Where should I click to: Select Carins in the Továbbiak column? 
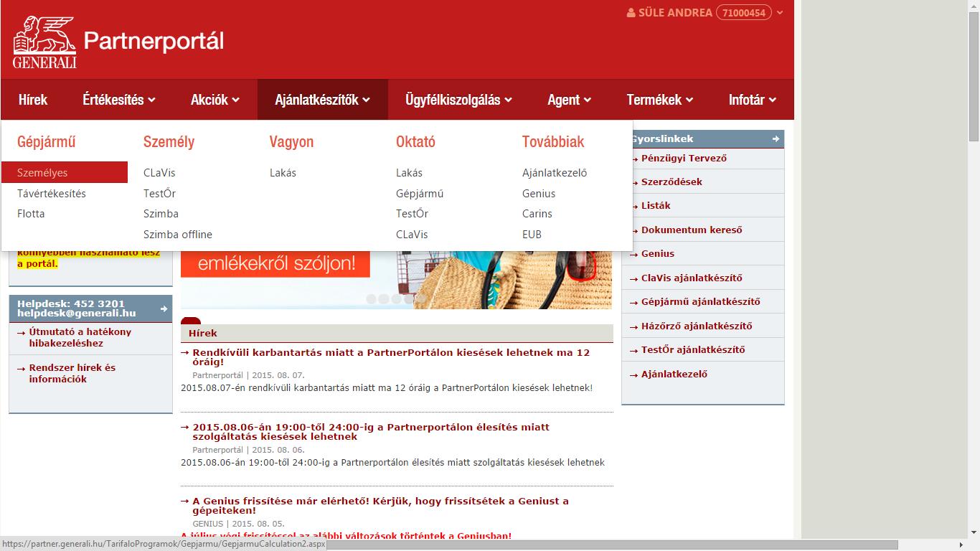click(537, 214)
